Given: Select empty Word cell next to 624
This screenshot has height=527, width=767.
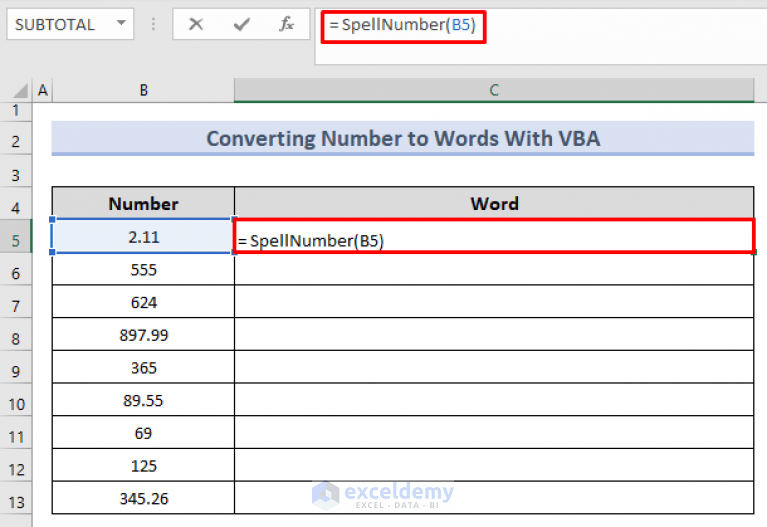Looking at the screenshot, I should pyautogui.click(x=494, y=302).
